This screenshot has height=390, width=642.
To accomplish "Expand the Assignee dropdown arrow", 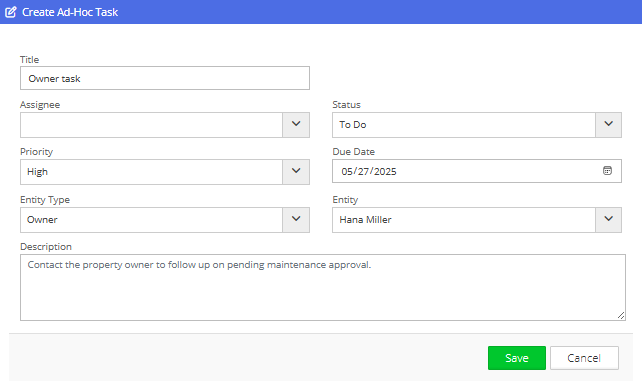I will tap(296, 125).
